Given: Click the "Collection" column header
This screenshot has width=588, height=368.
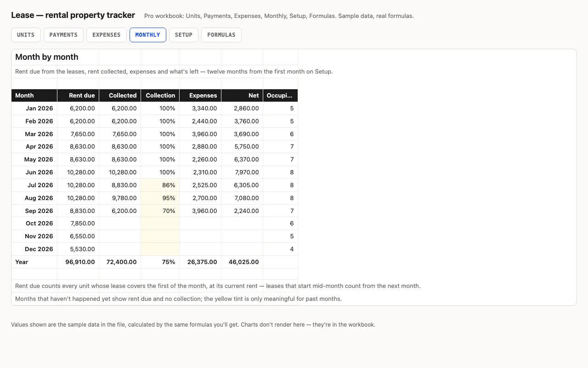Looking at the screenshot, I should pyautogui.click(x=160, y=96).
